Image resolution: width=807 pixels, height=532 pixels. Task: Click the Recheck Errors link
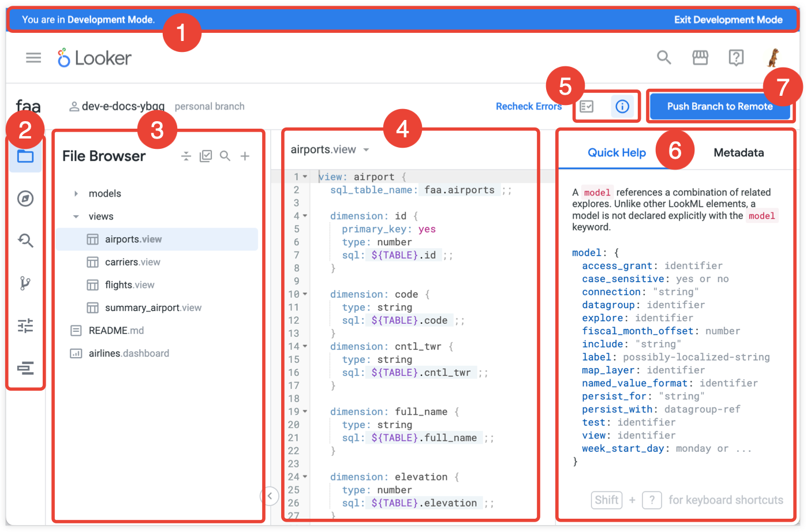528,106
